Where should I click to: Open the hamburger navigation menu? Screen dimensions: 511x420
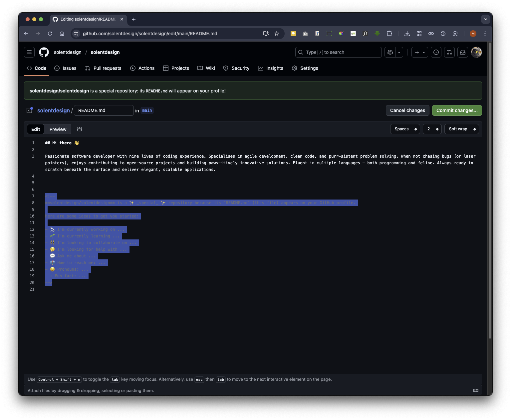(29, 52)
